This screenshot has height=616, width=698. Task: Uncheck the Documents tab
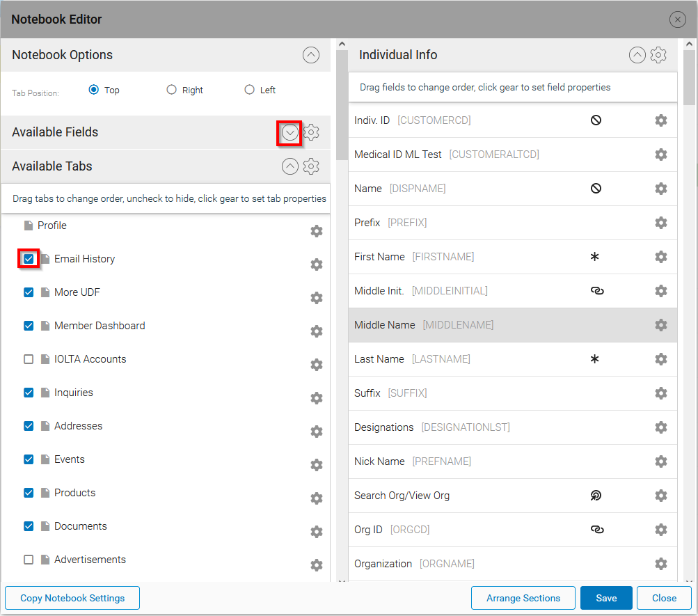point(29,526)
